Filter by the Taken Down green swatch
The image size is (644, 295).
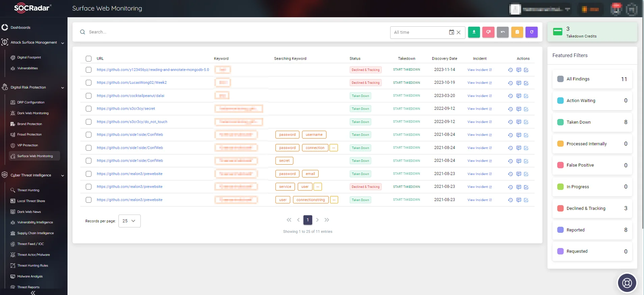[x=560, y=122]
